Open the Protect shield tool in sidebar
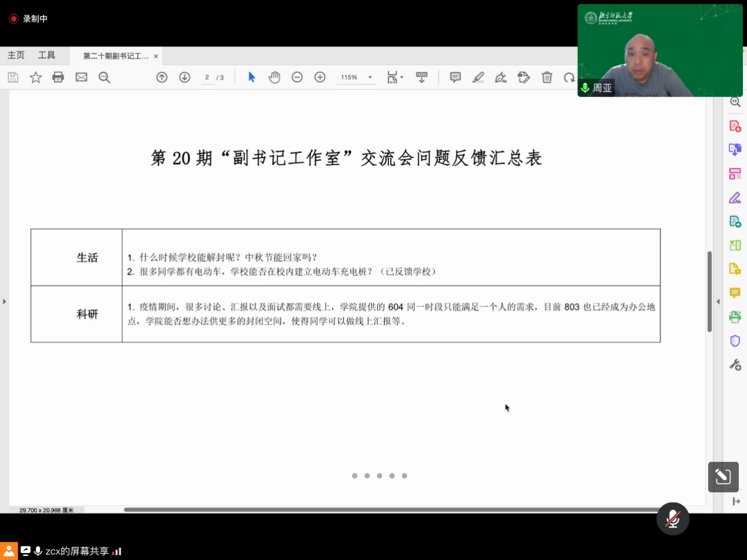 tap(735, 341)
